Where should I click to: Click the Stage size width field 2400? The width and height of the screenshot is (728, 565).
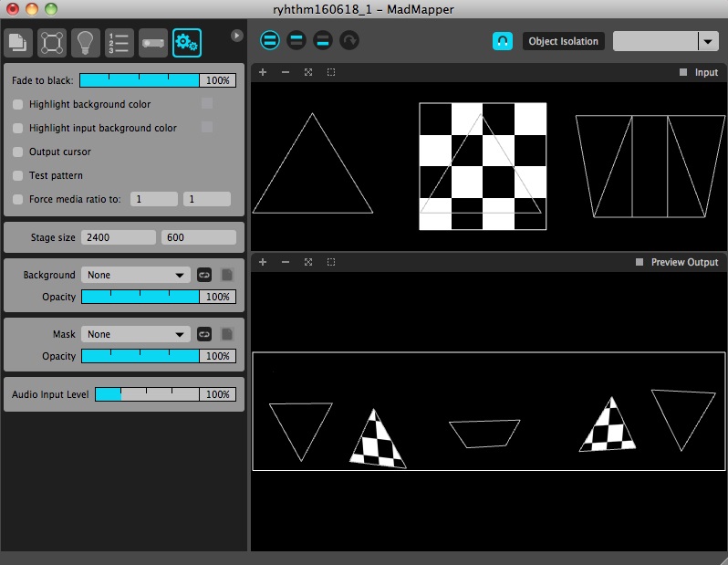point(118,237)
